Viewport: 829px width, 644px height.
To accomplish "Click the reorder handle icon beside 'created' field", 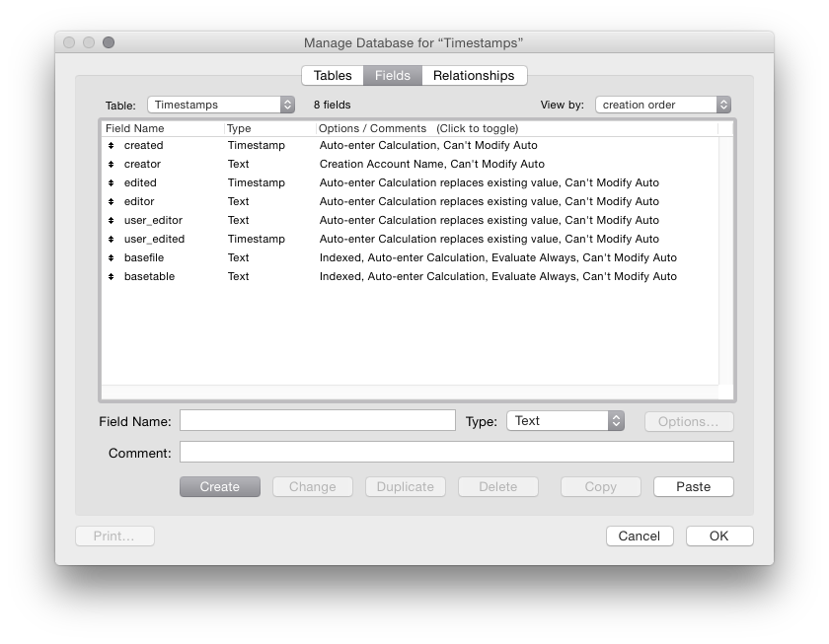I will [x=112, y=146].
